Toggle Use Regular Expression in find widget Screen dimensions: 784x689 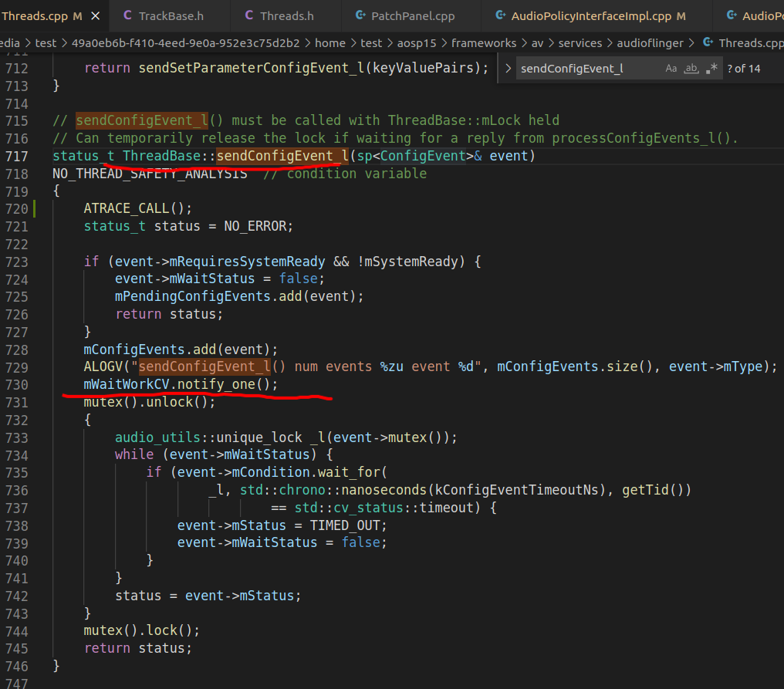tap(712, 69)
